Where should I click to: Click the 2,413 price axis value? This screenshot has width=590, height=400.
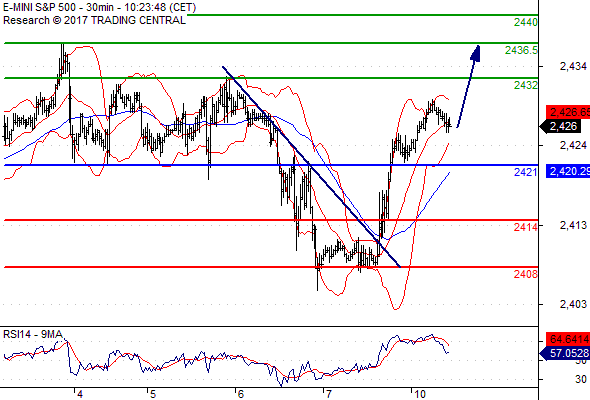(x=573, y=225)
